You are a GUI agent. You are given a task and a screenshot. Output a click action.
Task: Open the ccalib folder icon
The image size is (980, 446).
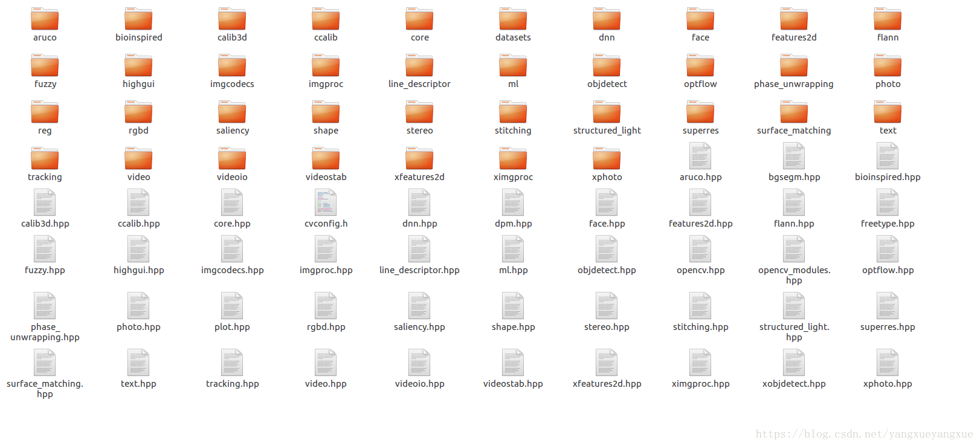(x=326, y=19)
